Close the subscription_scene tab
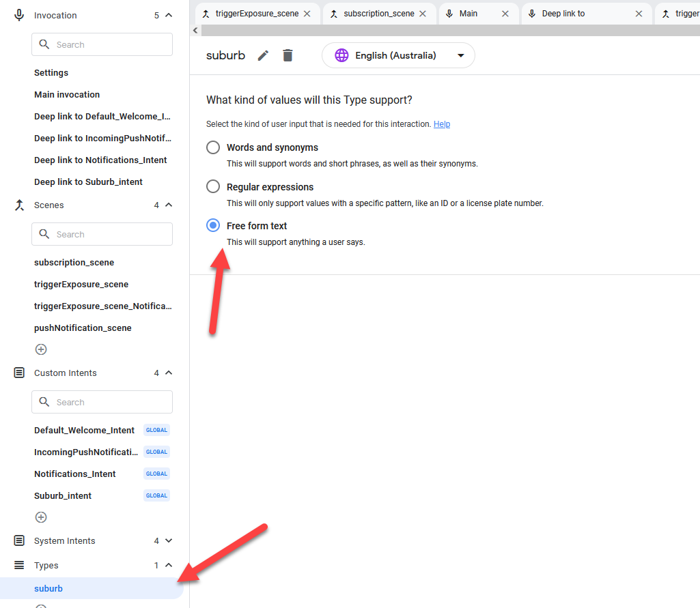700x608 pixels. point(423,14)
